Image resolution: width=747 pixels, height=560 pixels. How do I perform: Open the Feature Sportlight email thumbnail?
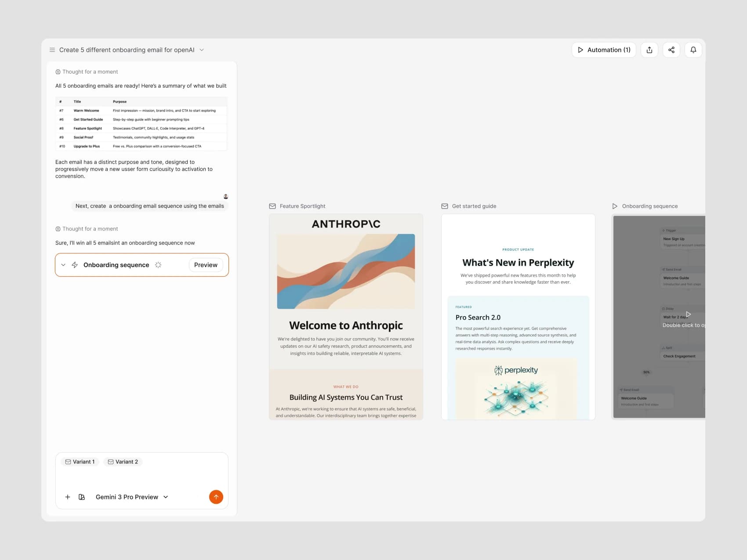[x=346, y=317]
